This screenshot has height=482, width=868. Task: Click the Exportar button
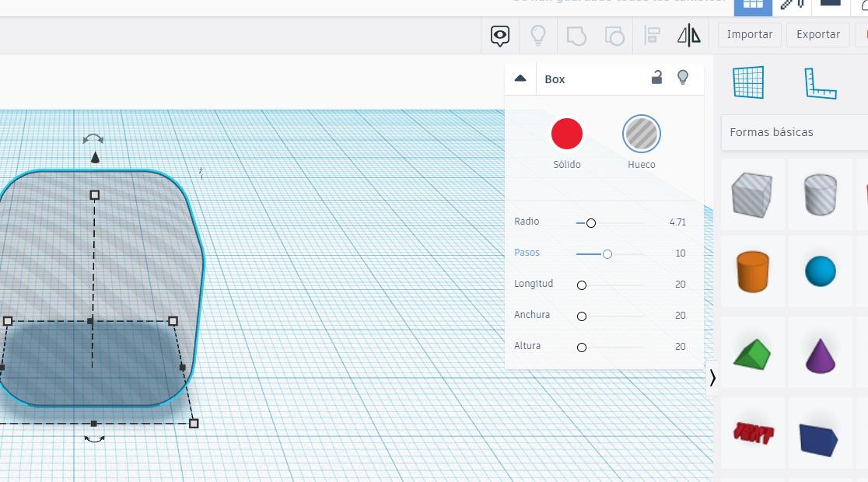818,35
